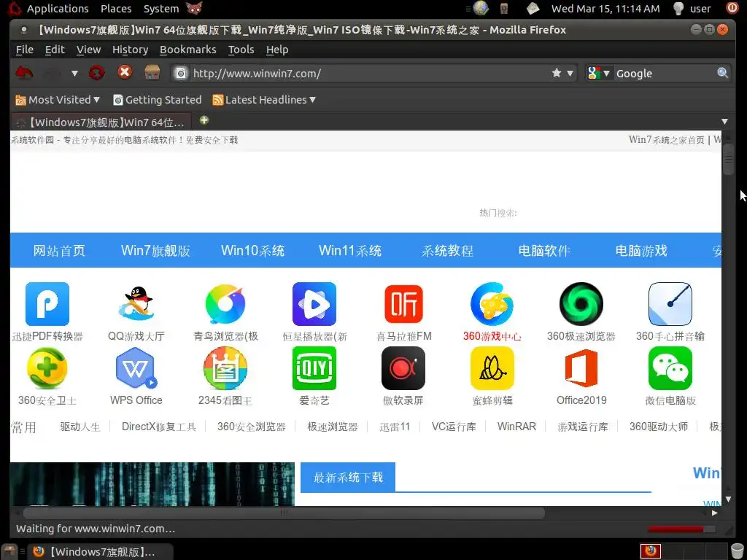747x560 pixels.
Task: Click the page loading progress bar
Action: click(681, 529)
